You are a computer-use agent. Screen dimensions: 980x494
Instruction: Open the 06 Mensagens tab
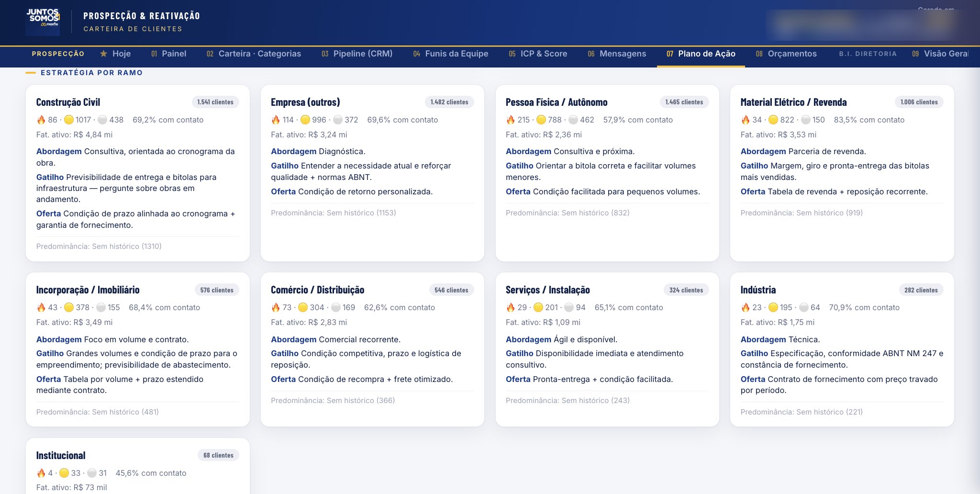click(617, 54)
